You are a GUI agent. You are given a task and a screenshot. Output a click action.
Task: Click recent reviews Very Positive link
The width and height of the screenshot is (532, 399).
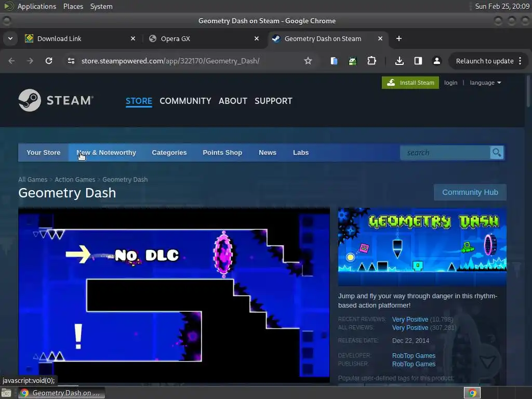410,320
